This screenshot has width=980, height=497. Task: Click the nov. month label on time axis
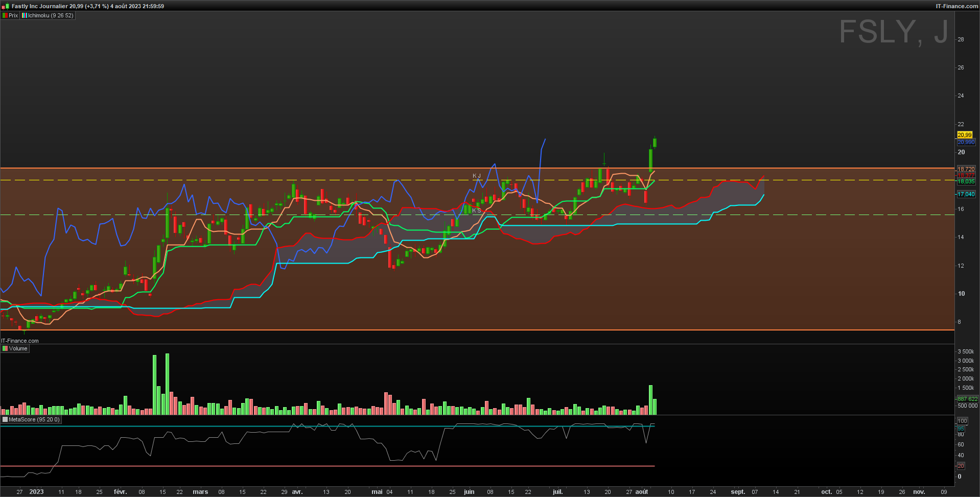919,492
